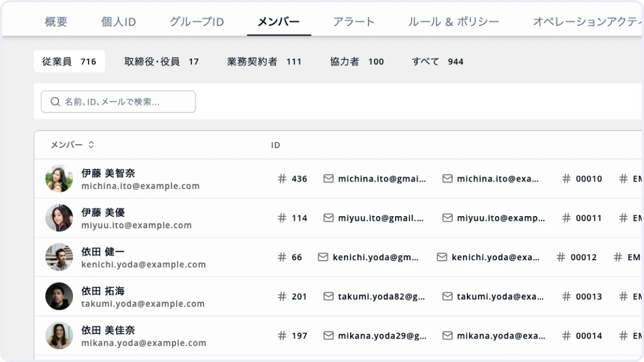This screenshot has width=644, height=362.
Task: Click mail icon beside michina.ito@exa...
Action: 447,179
